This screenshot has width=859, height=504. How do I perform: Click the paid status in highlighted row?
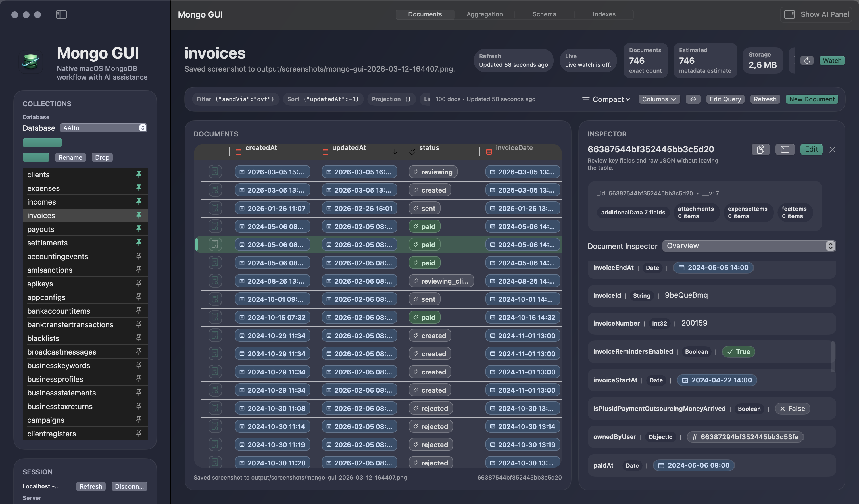(424, 245)
